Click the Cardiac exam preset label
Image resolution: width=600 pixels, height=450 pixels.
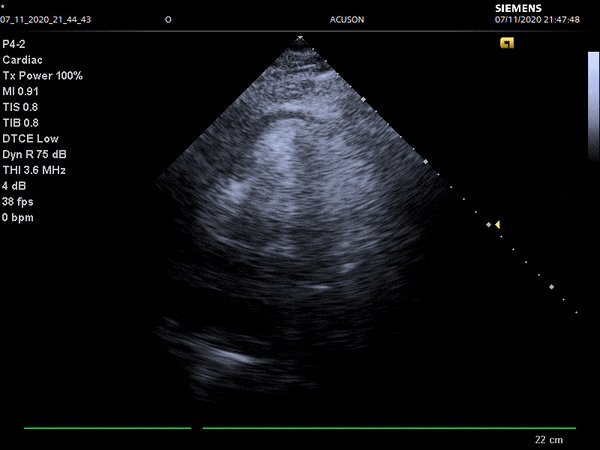[22, 60]
